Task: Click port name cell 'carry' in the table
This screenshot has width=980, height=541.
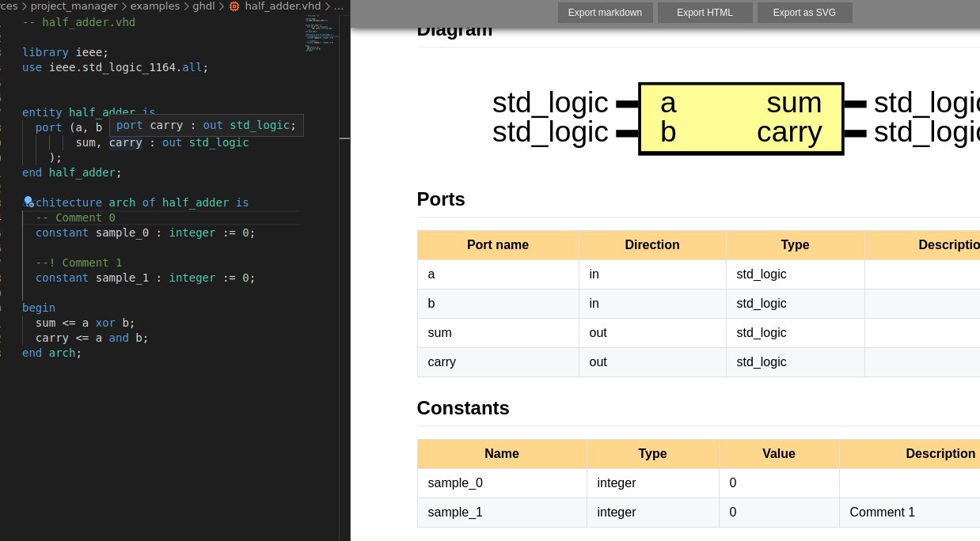Action: tap(498, 362)
